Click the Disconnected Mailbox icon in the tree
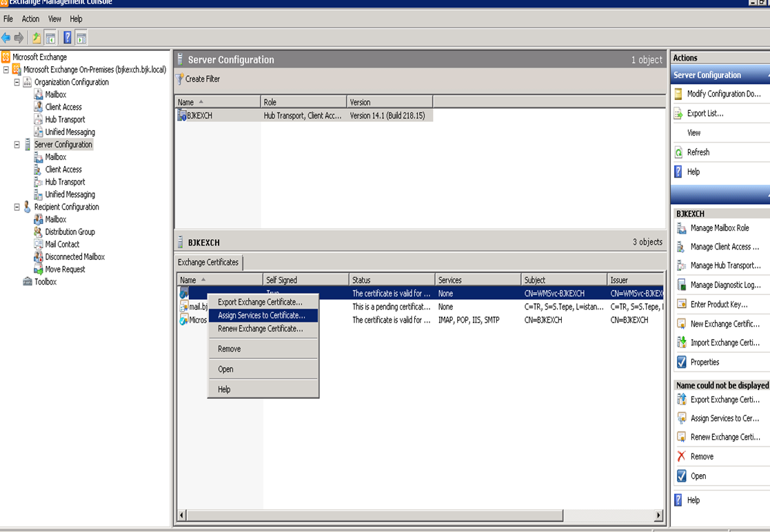Viewport: 770px width, 532px height. pos(39,256)
